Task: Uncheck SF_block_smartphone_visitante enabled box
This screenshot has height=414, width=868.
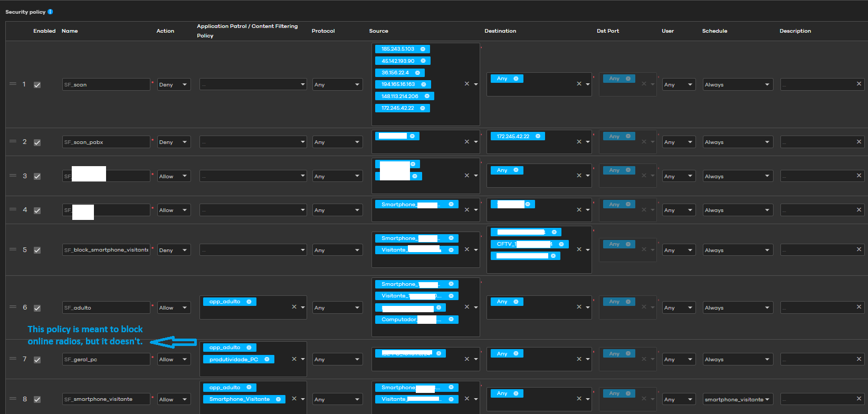Action: point(37,251)
